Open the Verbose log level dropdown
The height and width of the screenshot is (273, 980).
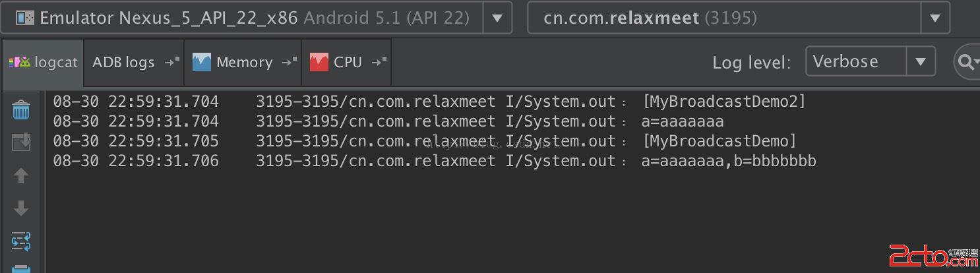(x=870, y=62)
